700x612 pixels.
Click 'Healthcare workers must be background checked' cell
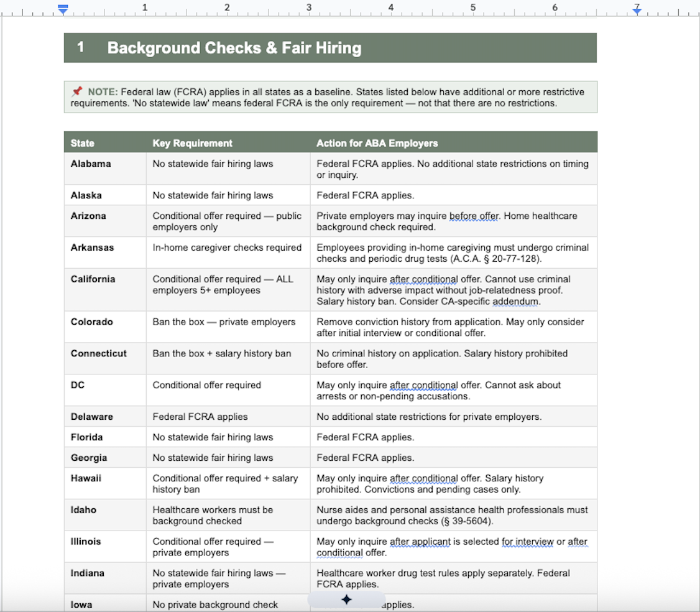(228, 515)
